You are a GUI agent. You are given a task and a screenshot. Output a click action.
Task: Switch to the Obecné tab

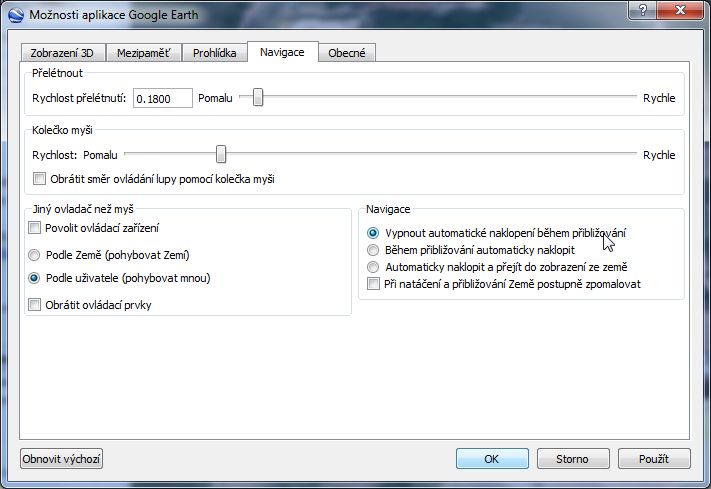347,53
